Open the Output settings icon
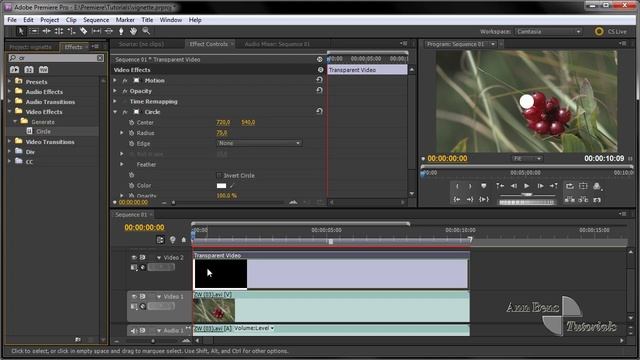The width and height of the screenshot is (640, 360). click(x=597, y=187)
